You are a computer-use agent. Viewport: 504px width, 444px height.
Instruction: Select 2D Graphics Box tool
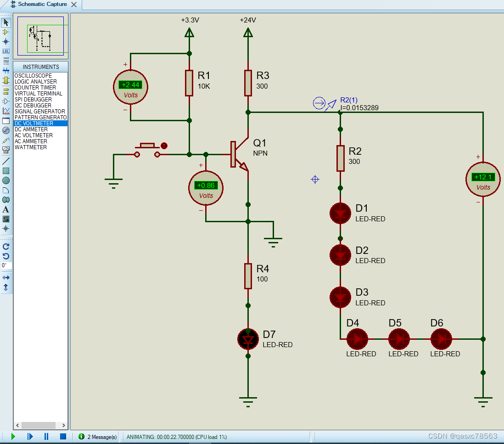[6, 171]
